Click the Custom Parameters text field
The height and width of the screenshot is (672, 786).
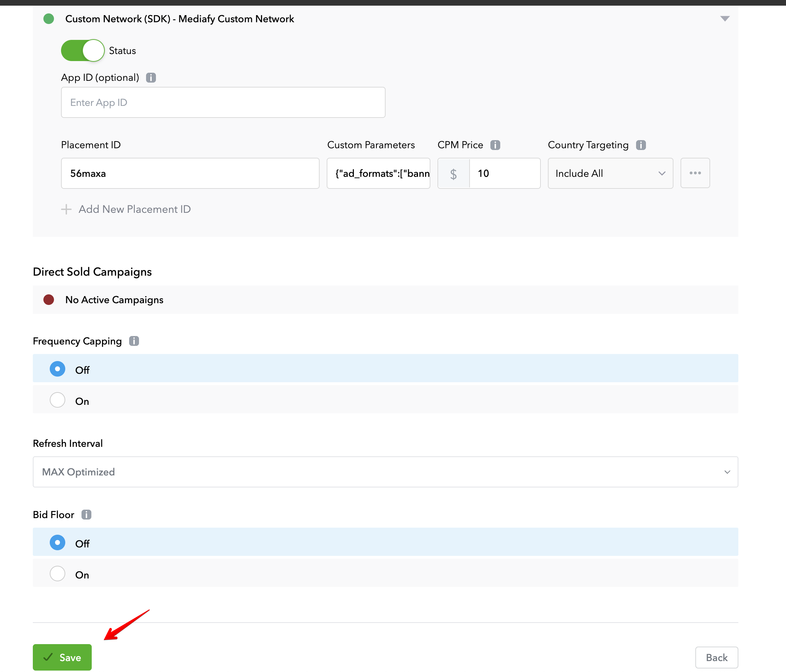[378, 173]
